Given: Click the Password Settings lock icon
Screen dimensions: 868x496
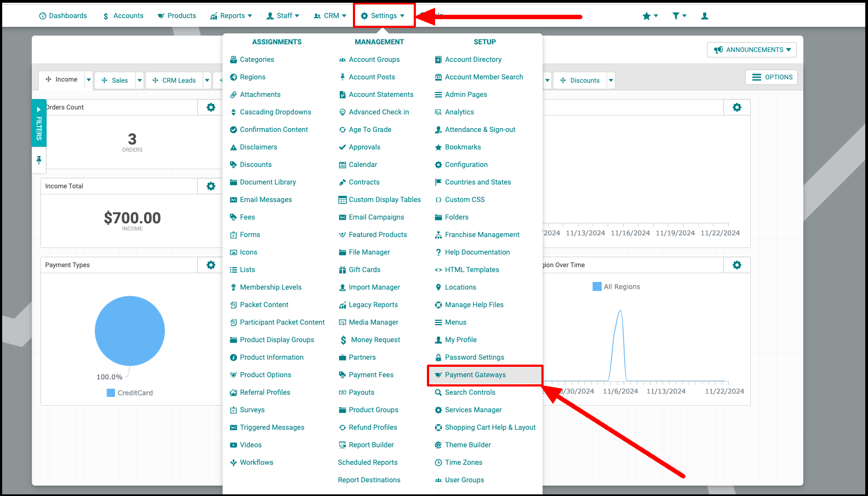Looking at the screenshot, I should [438, 357].
